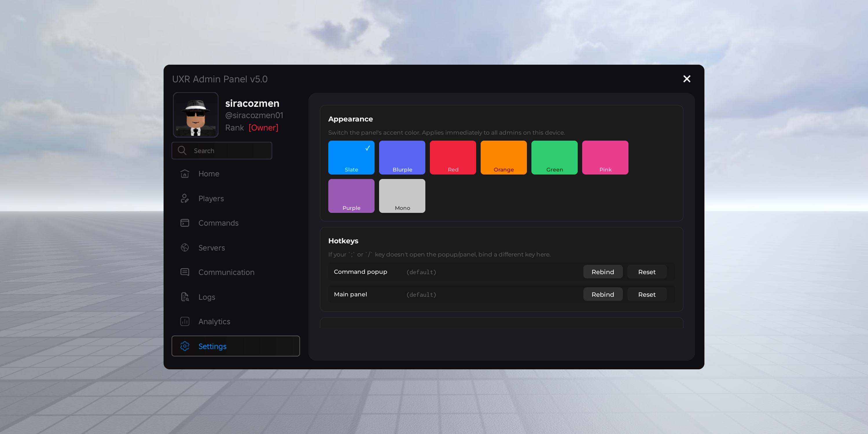
Task: Click the Players person icon
Action: 185,198
